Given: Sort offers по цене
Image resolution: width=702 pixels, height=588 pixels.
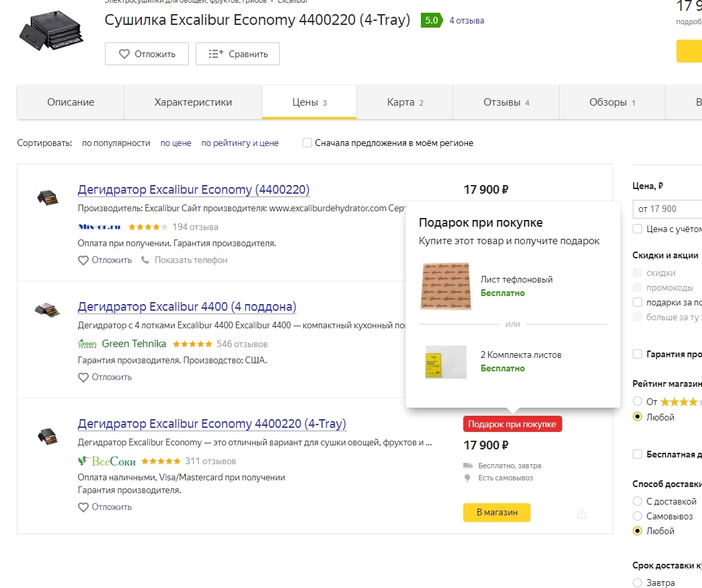Looking at the screenshot, I should 175,143.
